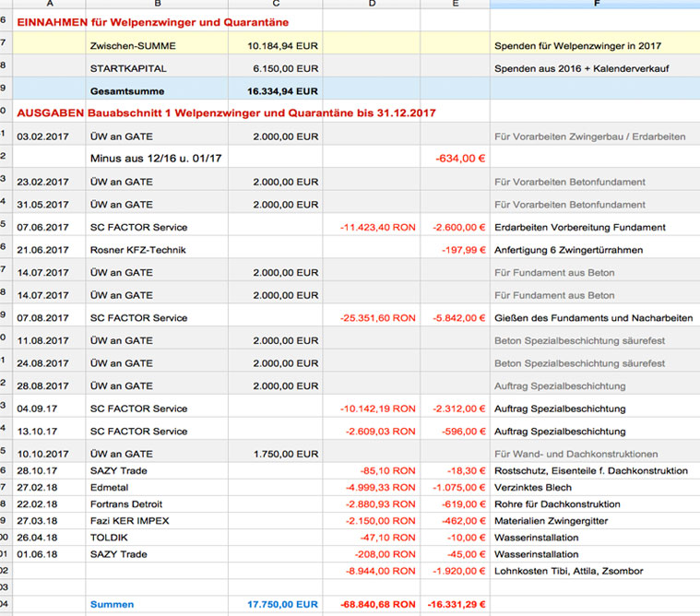Click the Rosner KFZ-Technik cell
The width and height of the screenshot is (700, 616).
coord(157,247)
